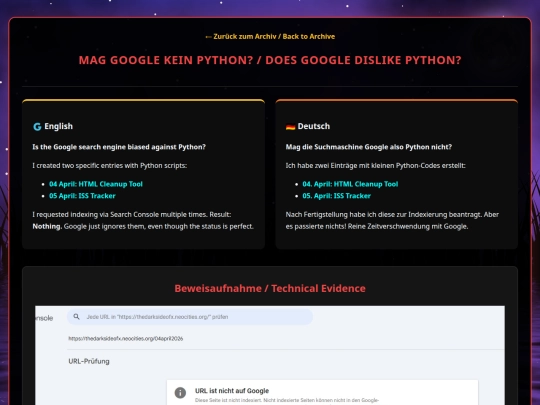Open English 04 April: HTML Cleanup Tool link

point(96,184)
